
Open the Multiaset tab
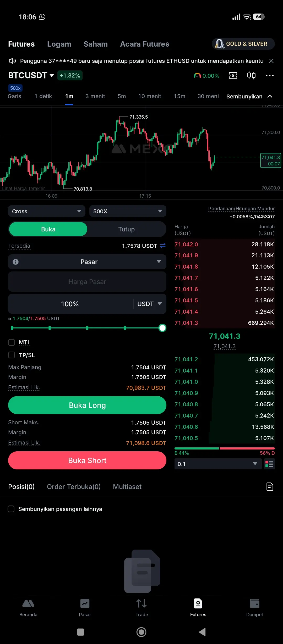127,487
